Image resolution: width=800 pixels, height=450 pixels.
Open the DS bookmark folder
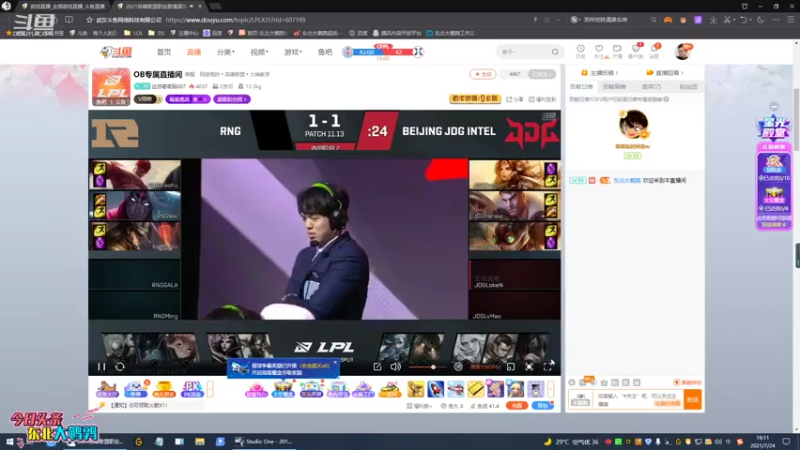pos(157,33)
